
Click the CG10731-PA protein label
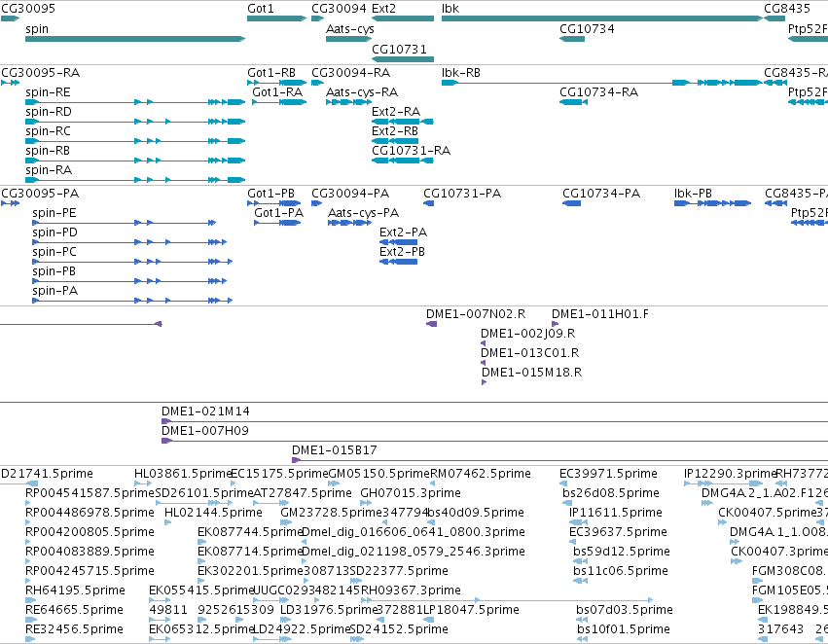coord(462,194)
